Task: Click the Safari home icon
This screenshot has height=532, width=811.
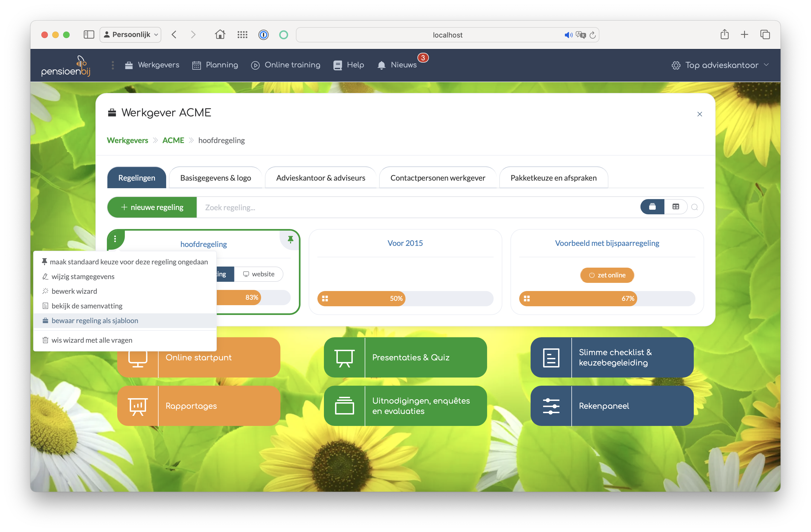Action: pos(220,35)
